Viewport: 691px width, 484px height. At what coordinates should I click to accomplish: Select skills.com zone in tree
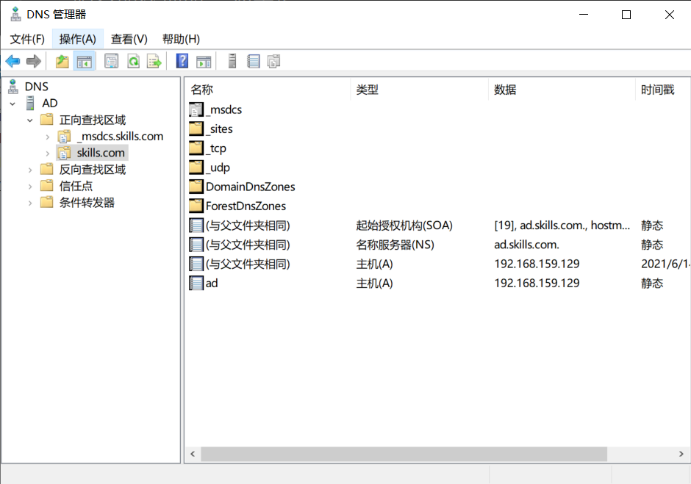[x=101, y=153]
